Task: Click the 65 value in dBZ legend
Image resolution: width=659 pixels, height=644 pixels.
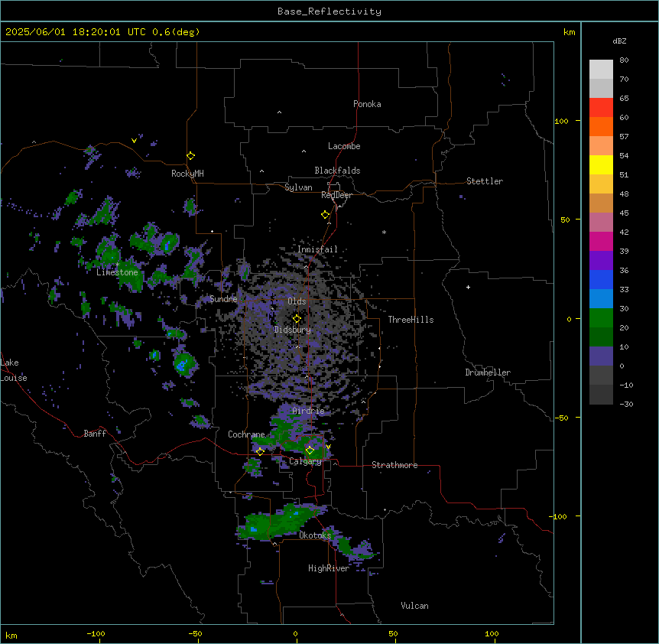Action: point(624,99)
